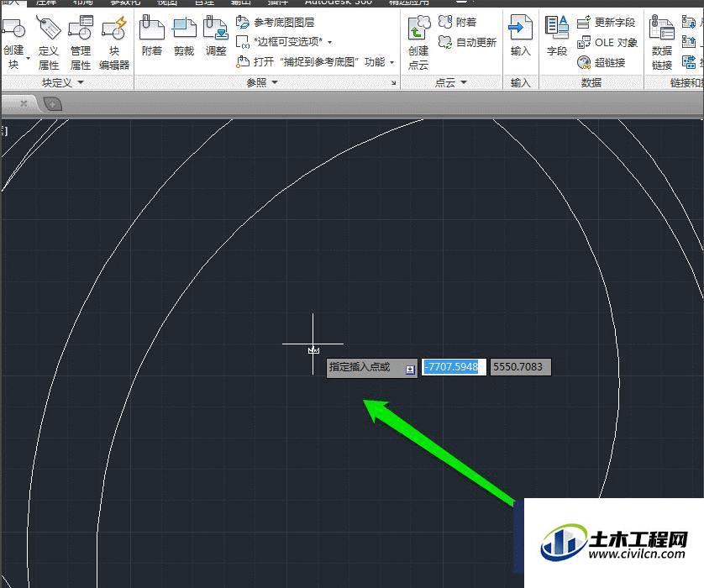Insert an OLE Object (OLE 对象)

pyautogui.click(x=607, y=42)
